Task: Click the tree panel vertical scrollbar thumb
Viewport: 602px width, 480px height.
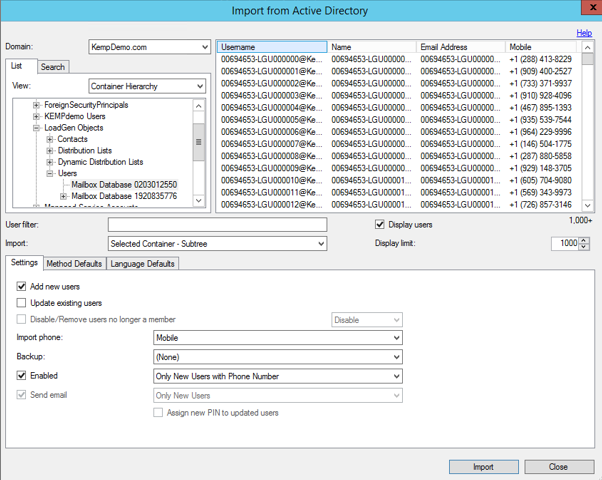Action: [x=198, y=142]
